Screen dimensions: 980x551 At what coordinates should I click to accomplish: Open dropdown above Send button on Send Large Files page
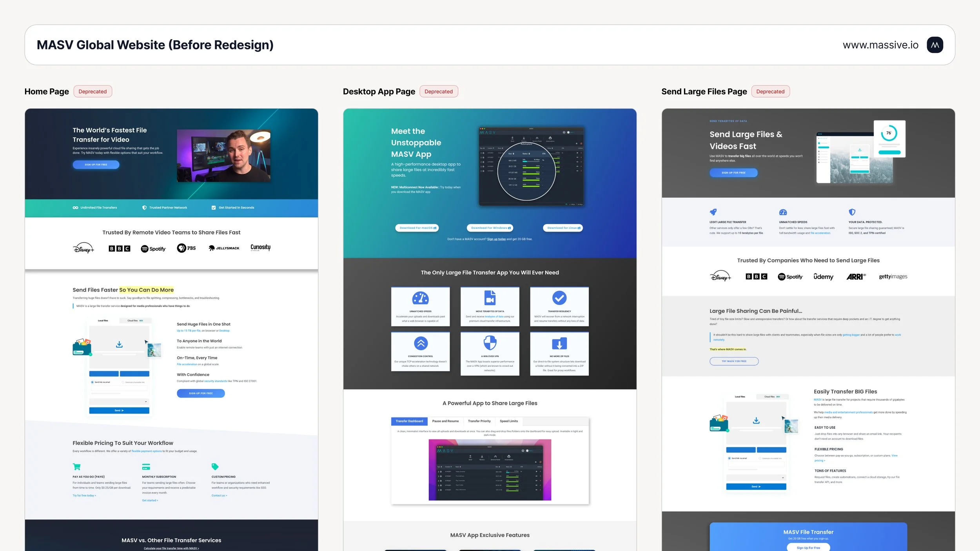(756, 478)
